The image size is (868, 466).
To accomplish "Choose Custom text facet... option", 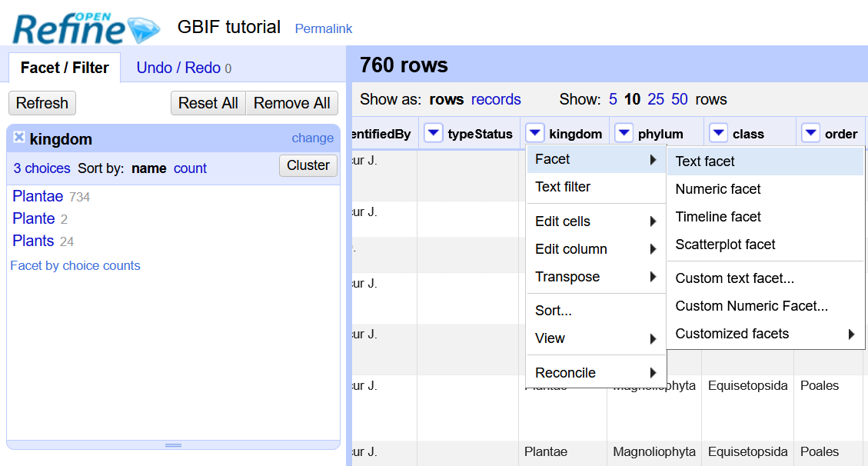I will pos(766,278).
